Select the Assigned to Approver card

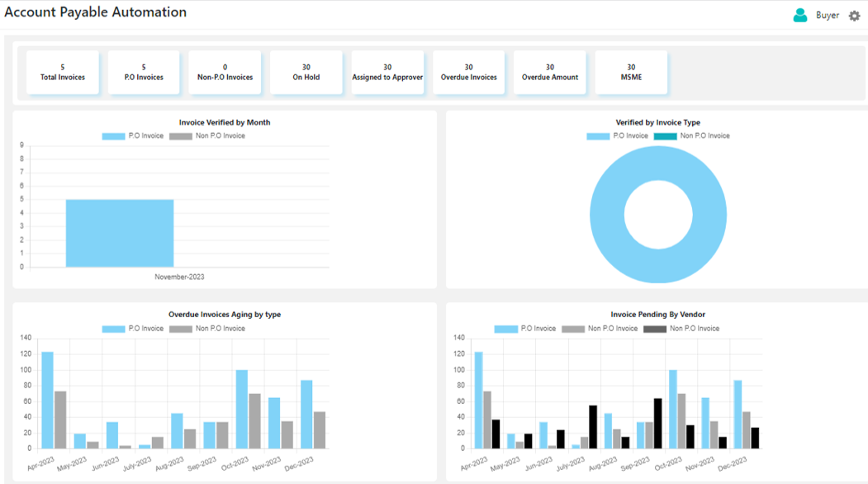[387, 73]
